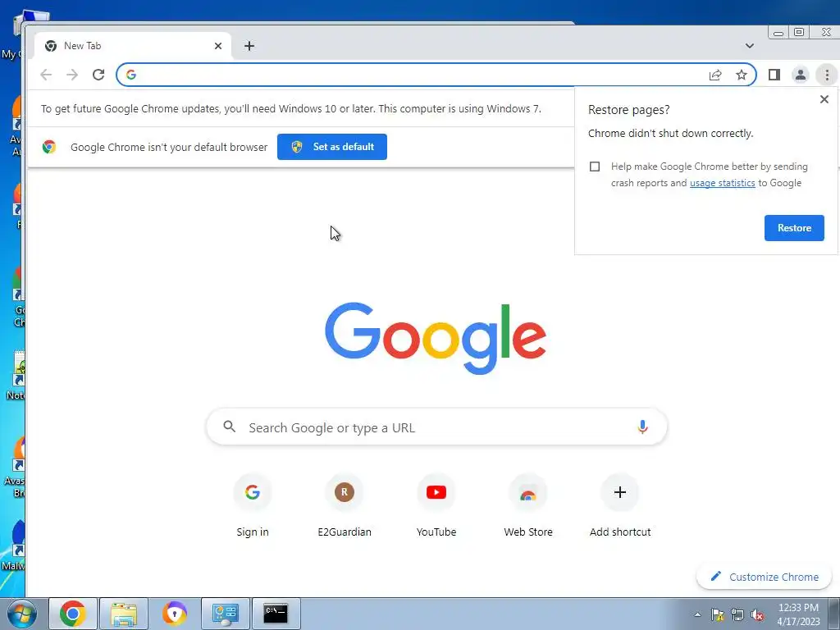Viewport: 840px width, 630px height.
Task: Click Chrome icon in taskbar
Action: click(x=73, y=614)
